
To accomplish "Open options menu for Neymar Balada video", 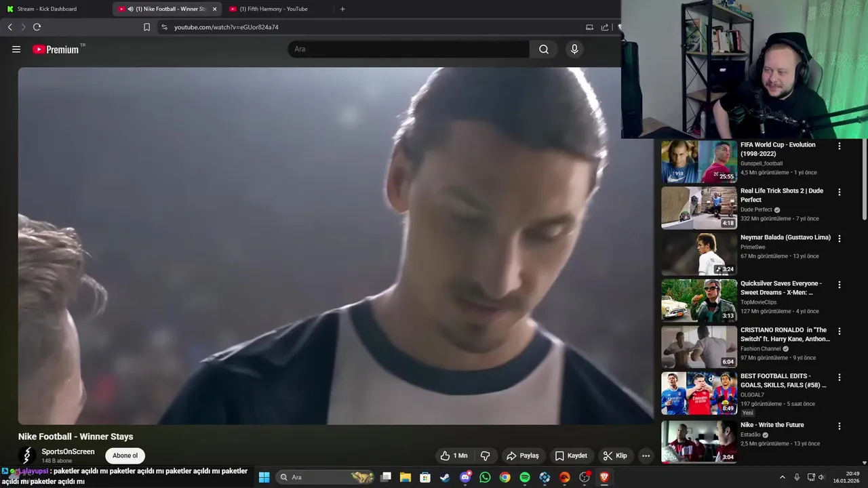I will (x=840, y=239).
